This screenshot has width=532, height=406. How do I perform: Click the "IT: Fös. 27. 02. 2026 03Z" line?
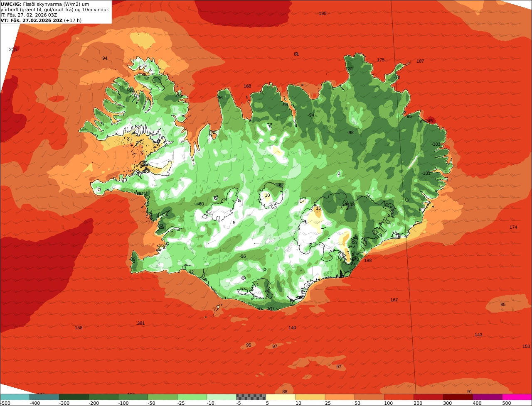[x=29, y=15]
